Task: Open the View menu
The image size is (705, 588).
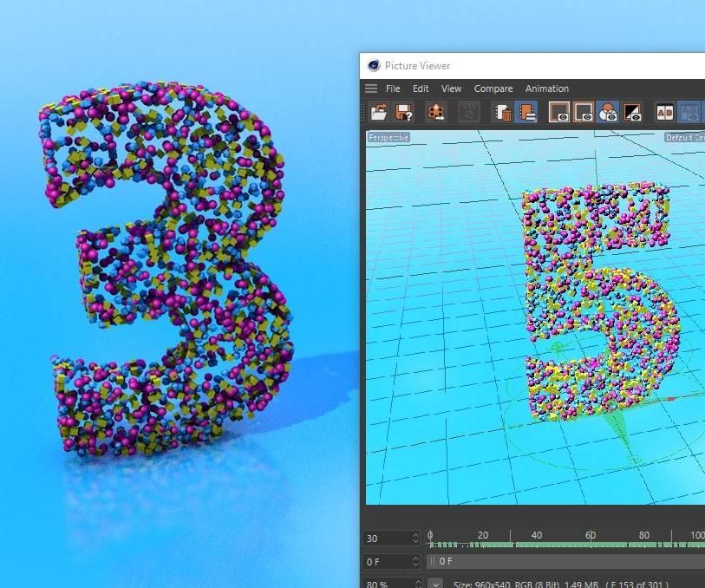Action: pyautogui.click(x=451, y=88)
